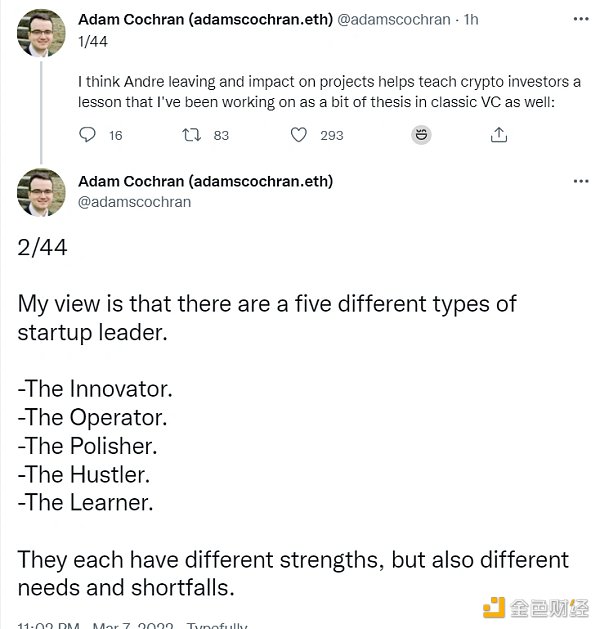This screenshot has height=629, width=600.
Task: Open the author name on the 2/44 tweet
Action: pos(205,182)
